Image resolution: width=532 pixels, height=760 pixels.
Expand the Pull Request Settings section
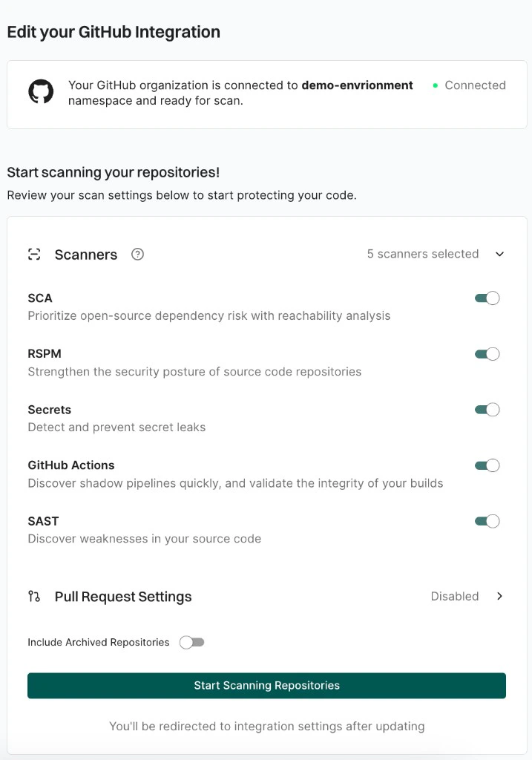(122, 596)
